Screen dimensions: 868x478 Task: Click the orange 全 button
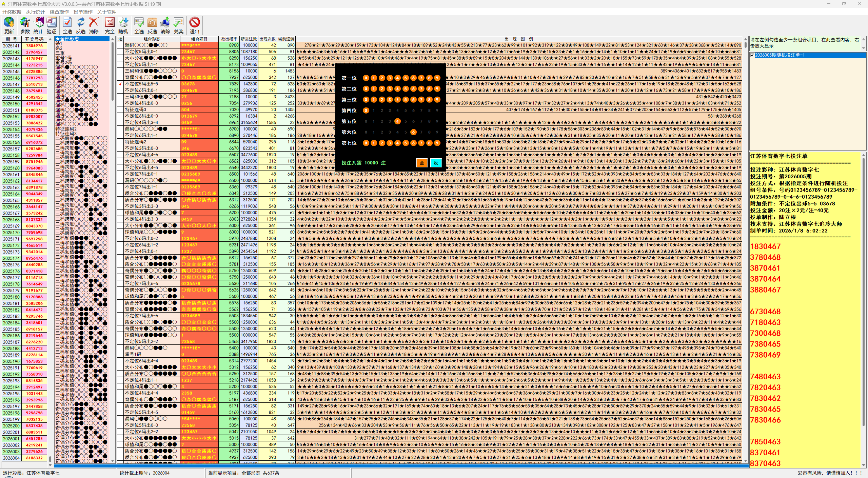pos(421,163)
